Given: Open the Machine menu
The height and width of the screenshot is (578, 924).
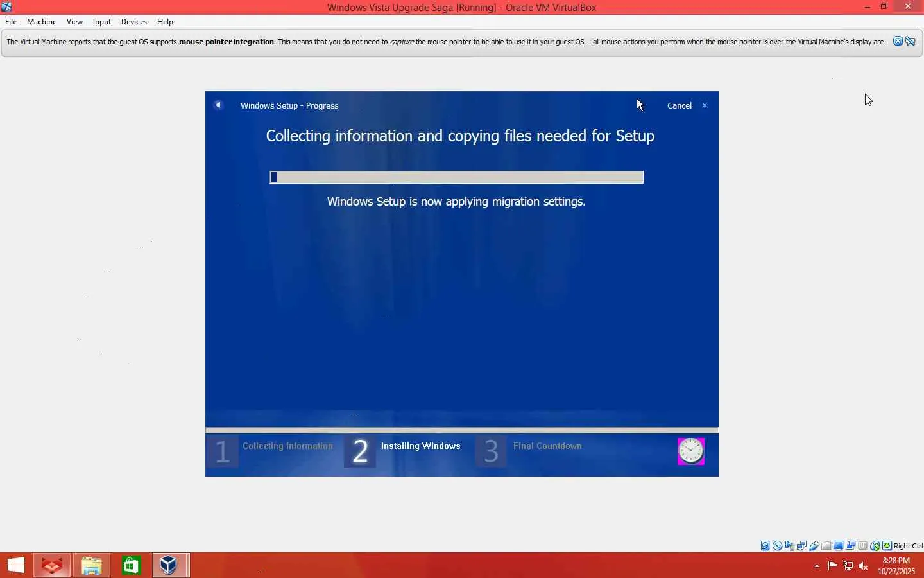Looking at the screenshot, I should point(42,22).
